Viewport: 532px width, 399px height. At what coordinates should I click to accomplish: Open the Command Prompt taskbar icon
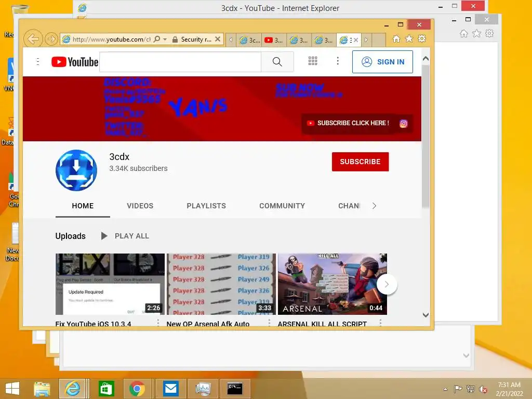[235, 389]
